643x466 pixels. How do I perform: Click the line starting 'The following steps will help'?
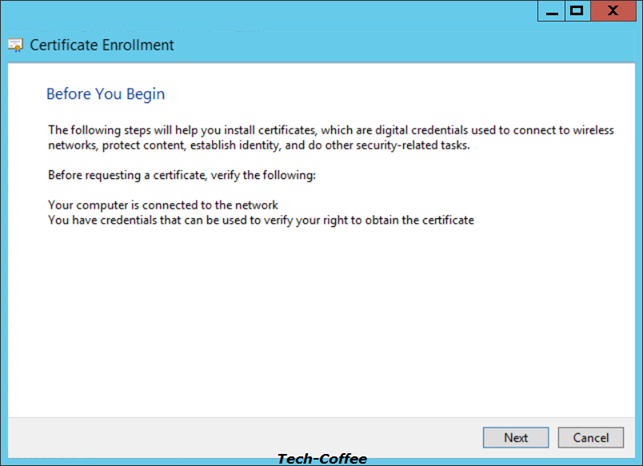[331, 130]
